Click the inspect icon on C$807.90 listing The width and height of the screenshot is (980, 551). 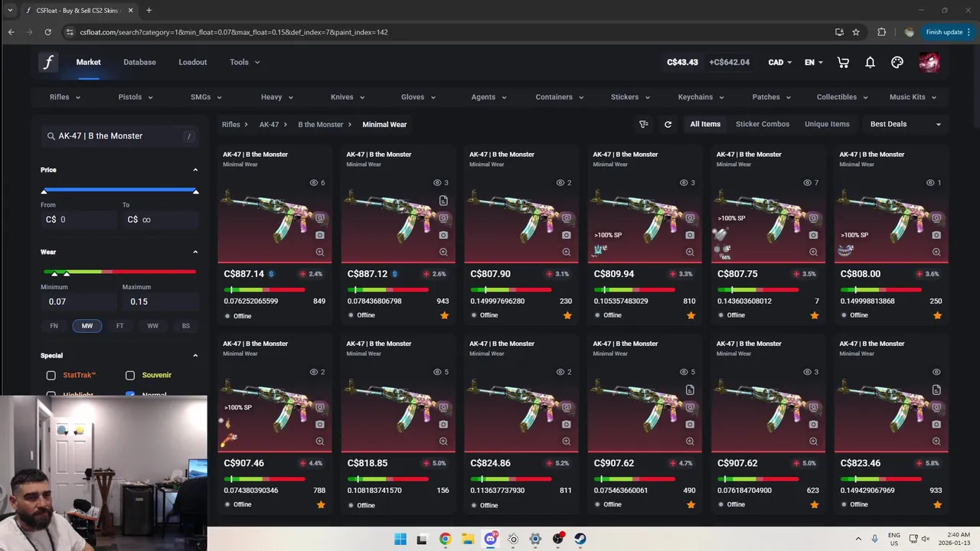[567, 218]
